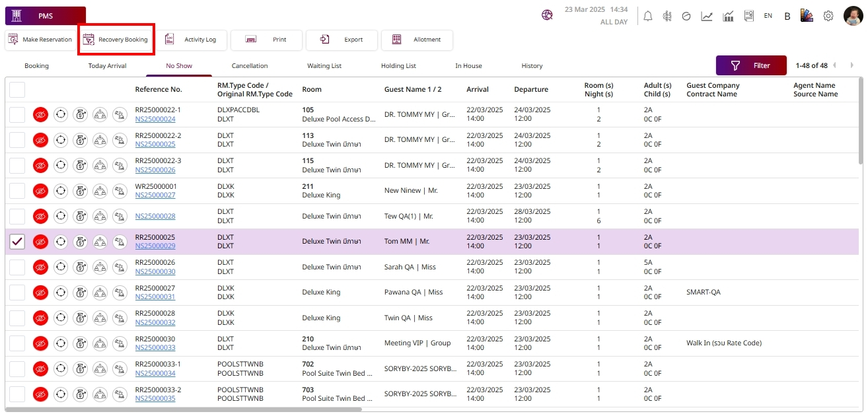Viewport: 868px width, 418px height.
Task: Open the EN language selector
Action: pyautogui.click(x=768, y=16)
